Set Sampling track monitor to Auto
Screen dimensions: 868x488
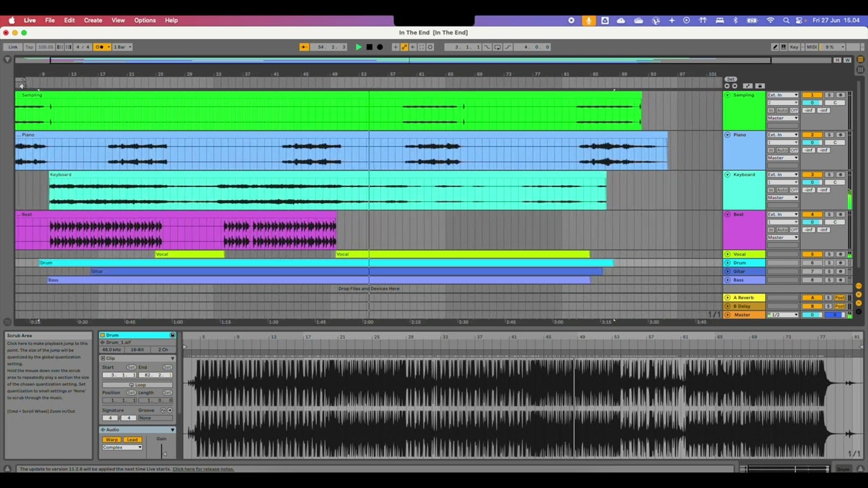point(782,110)
